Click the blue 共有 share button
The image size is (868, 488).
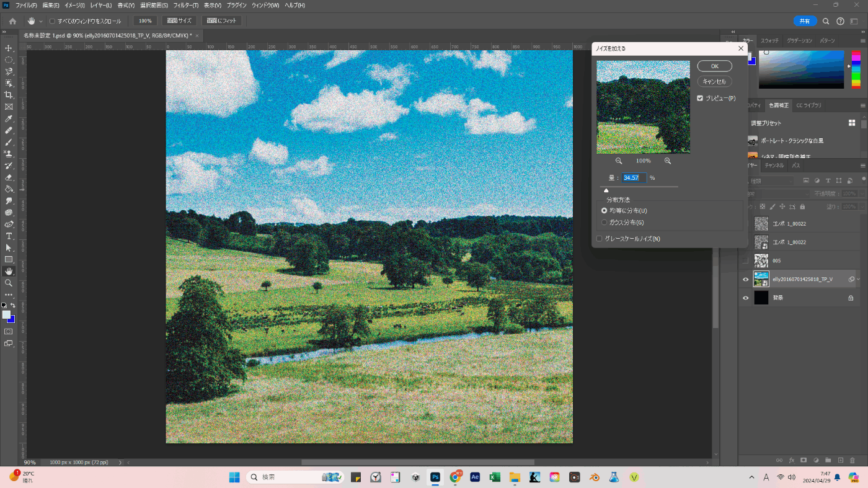click(805, 21)
